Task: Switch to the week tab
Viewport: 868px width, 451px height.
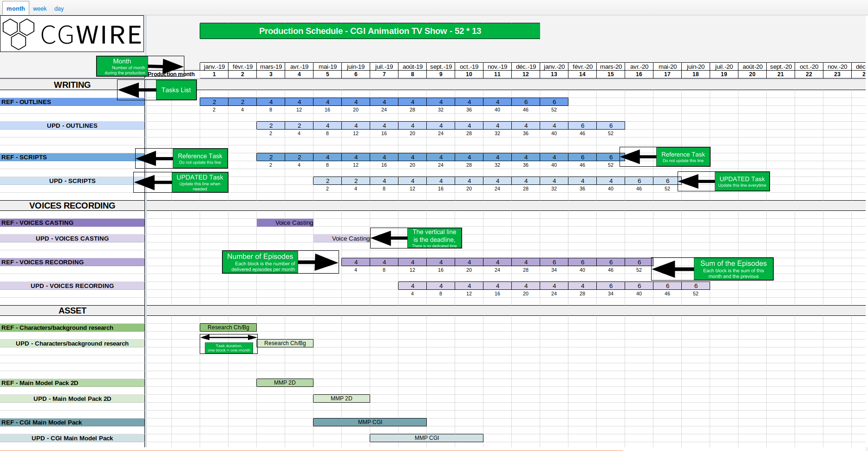Action: point(39,8)
